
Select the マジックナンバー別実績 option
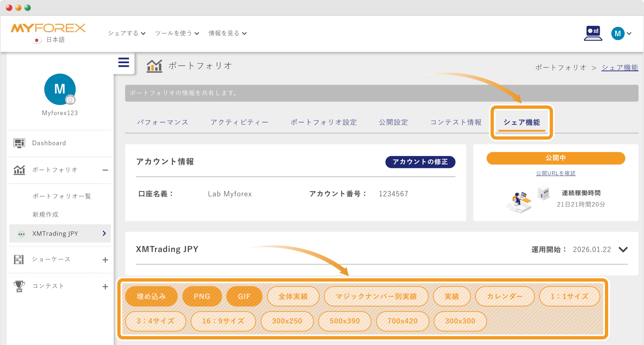pyautogui.click(x=376, y=296)
